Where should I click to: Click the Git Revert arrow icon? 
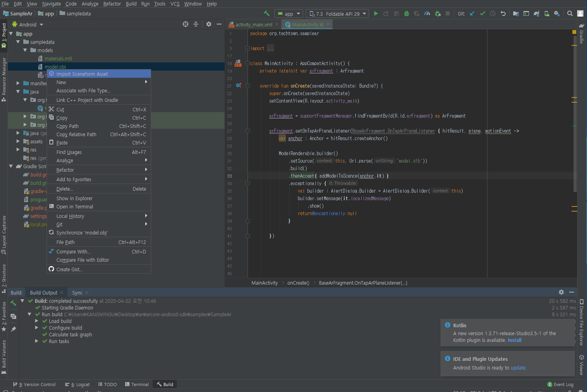(503, 13)
